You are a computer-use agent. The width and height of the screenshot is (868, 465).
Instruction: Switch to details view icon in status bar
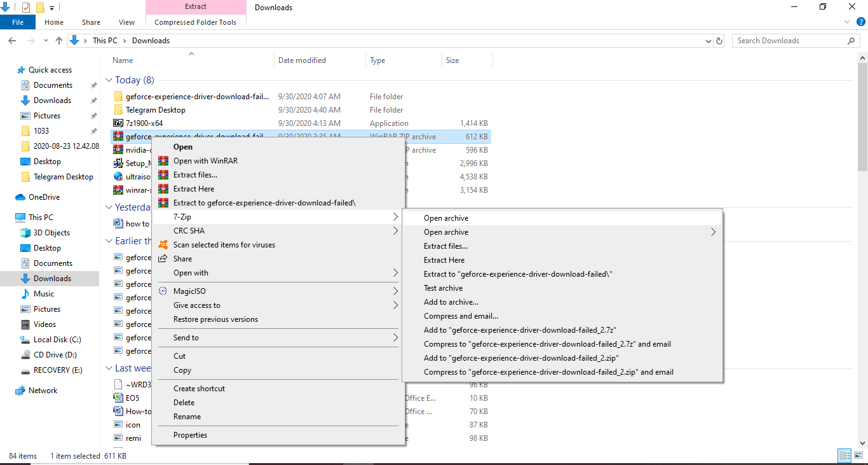(844, 455)
